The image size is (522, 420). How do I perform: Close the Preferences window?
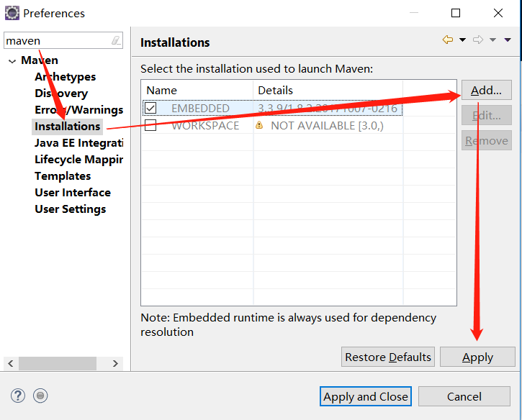(498, 13)
